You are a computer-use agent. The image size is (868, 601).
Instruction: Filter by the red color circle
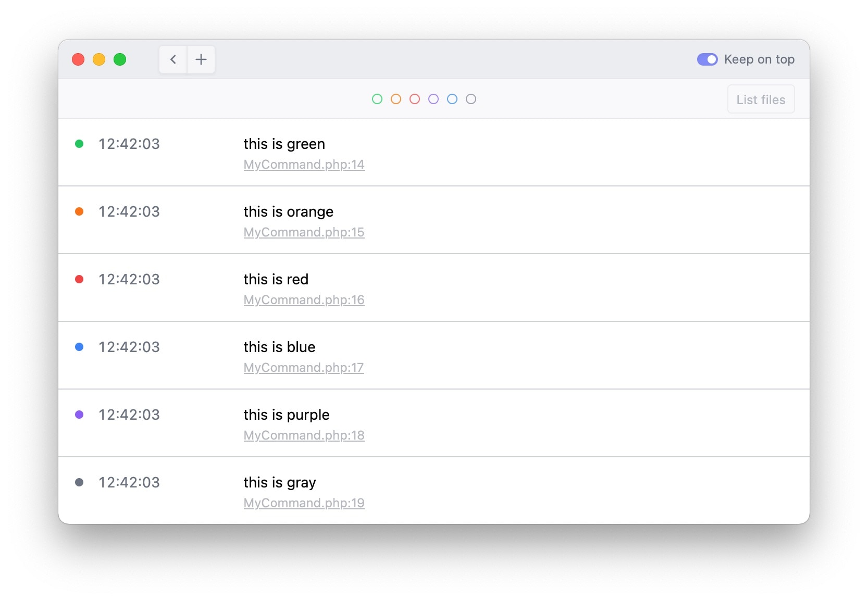415,99
